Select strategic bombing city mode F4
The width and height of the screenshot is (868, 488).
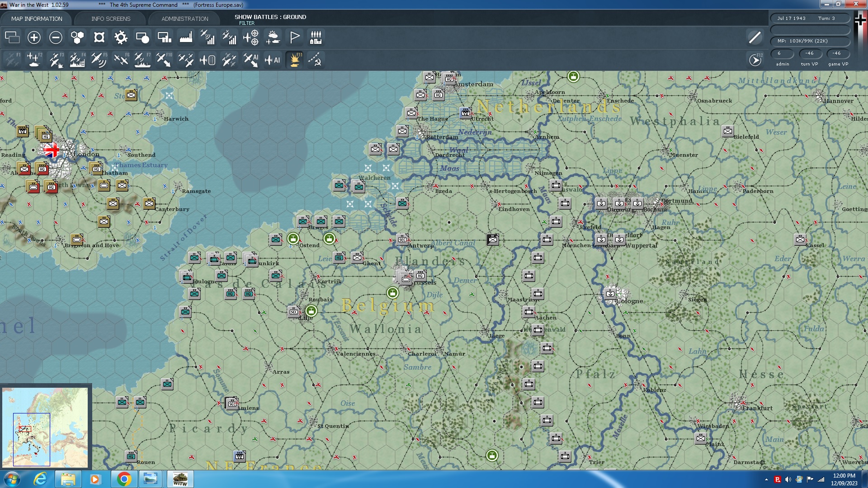(77, 60)
